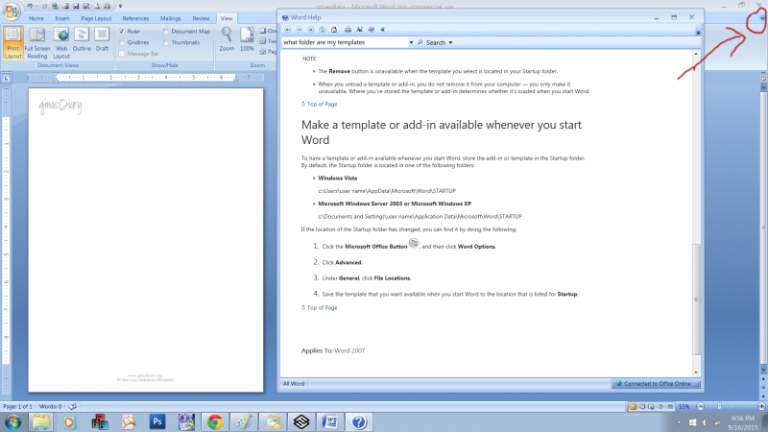Switch to Full Screen Reading view
The width and height of the screenshot is (768, 432).
pyautogui.click(x=37, y=43)
